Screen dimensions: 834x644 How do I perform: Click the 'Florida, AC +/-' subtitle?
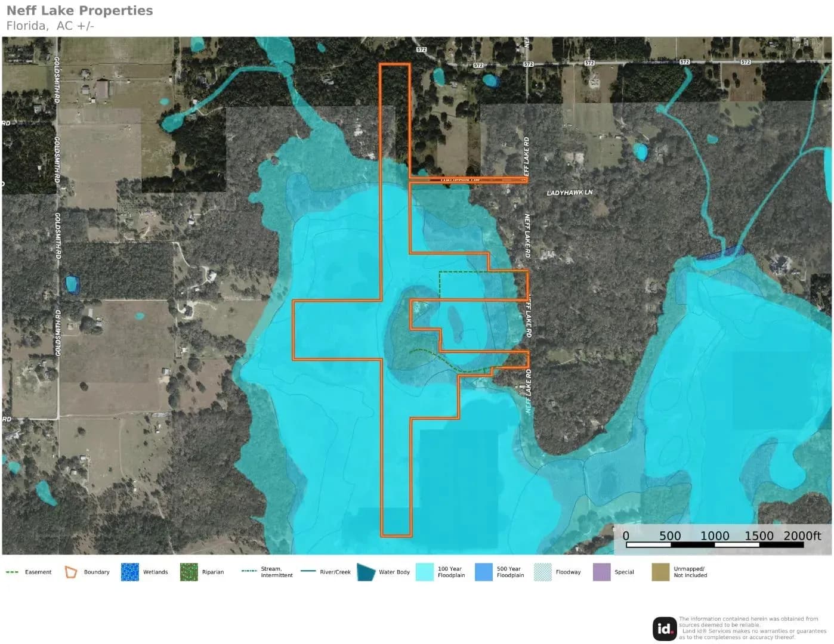pyautogui.click(x=50, y=26)
